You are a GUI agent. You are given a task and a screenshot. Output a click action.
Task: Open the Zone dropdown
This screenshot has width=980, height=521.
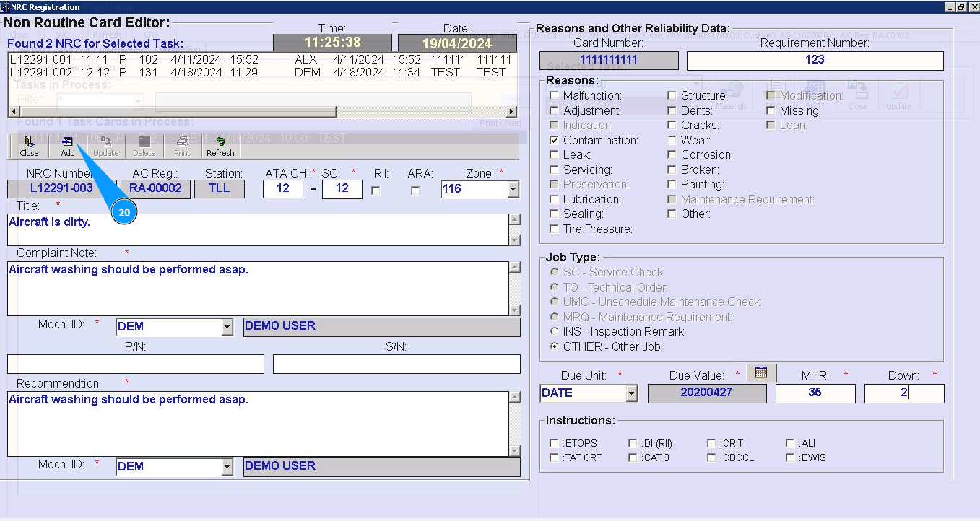coord(513,189)
